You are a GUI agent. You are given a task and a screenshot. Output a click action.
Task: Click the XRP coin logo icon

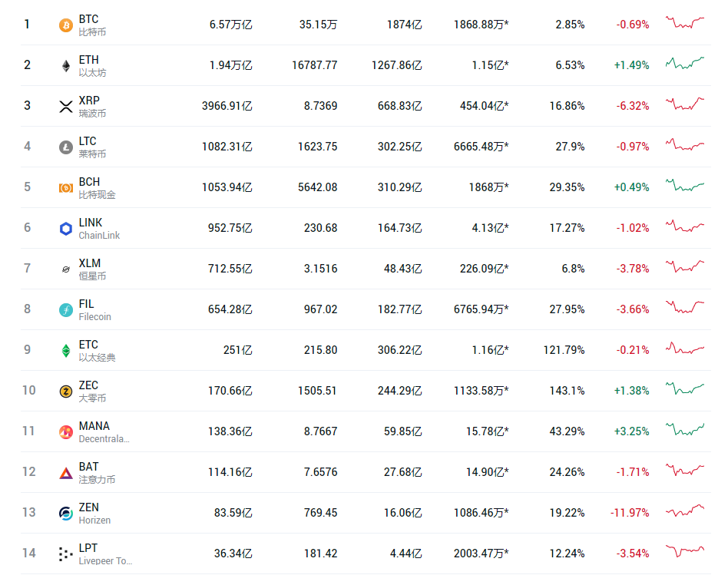point(66,107)
